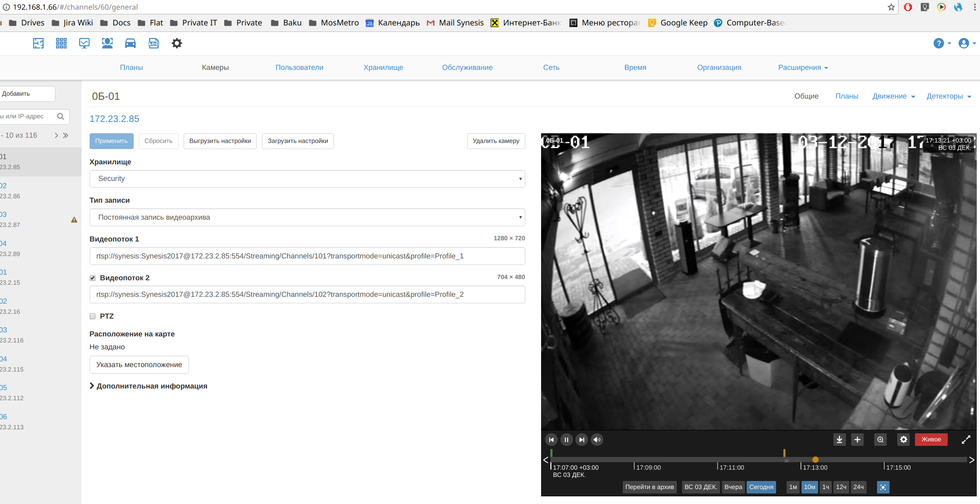Click the timeline focus icon button

[x=883, y=487]
